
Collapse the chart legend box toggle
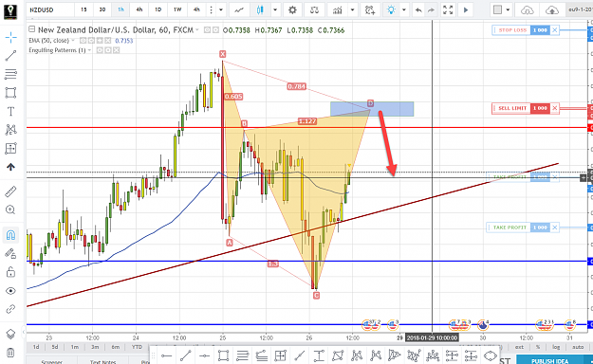pos(31,29)
